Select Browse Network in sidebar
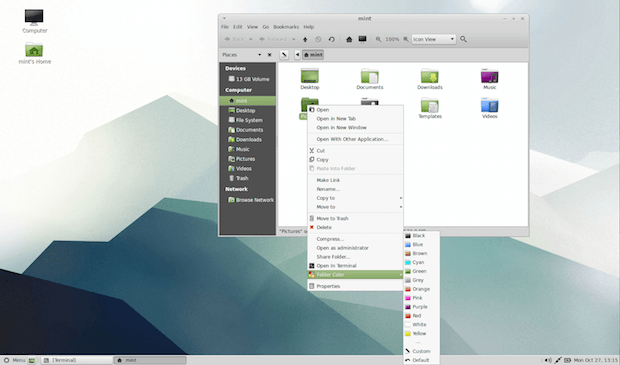This screenshot has height=365, width=620. pos(248,200)
